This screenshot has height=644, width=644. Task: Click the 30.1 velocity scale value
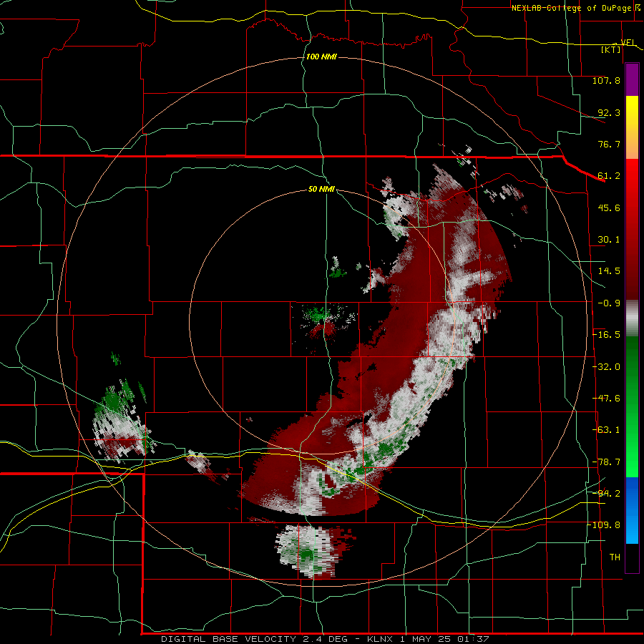coord(609,240)
